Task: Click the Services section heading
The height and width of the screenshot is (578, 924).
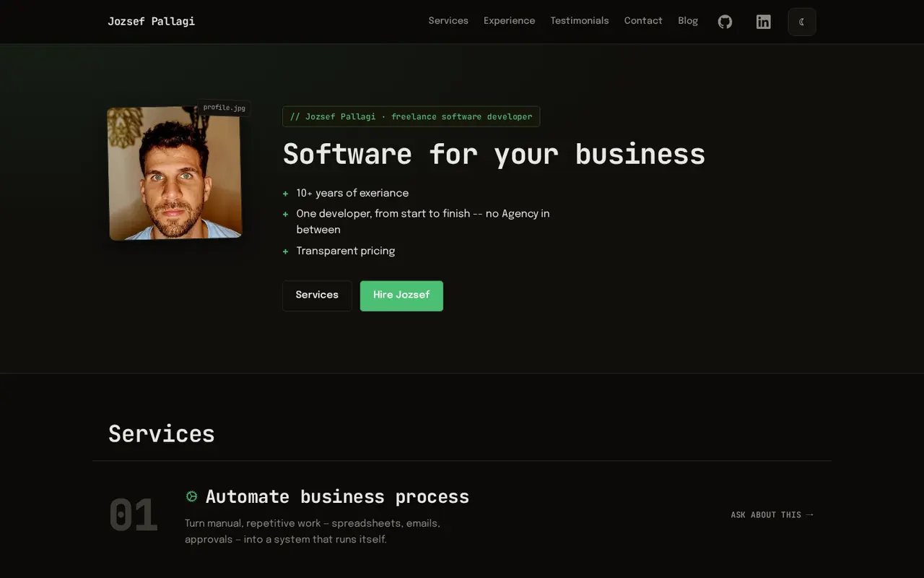Action: (x=162, y=433)
